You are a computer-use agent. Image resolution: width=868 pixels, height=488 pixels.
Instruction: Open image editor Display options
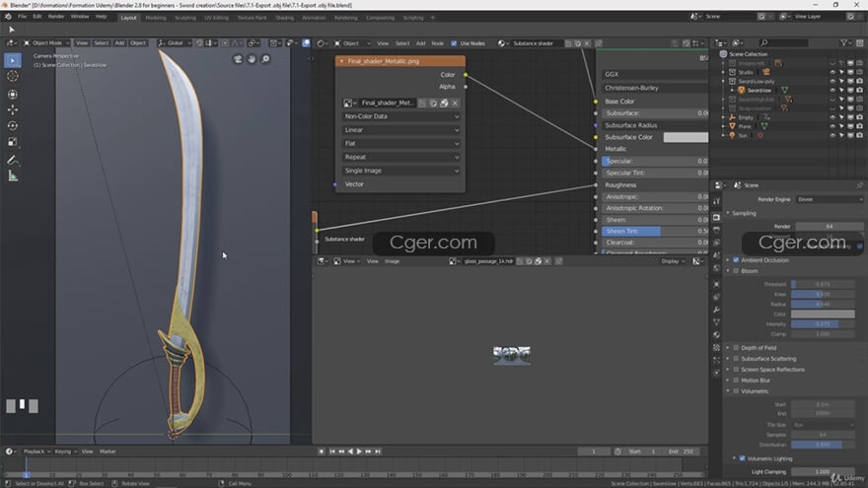673,261
